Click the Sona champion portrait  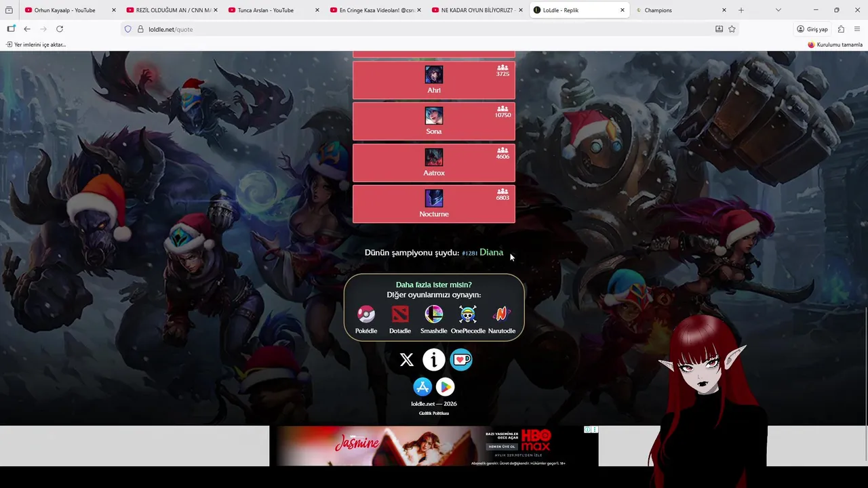click(x=434, y=116)
